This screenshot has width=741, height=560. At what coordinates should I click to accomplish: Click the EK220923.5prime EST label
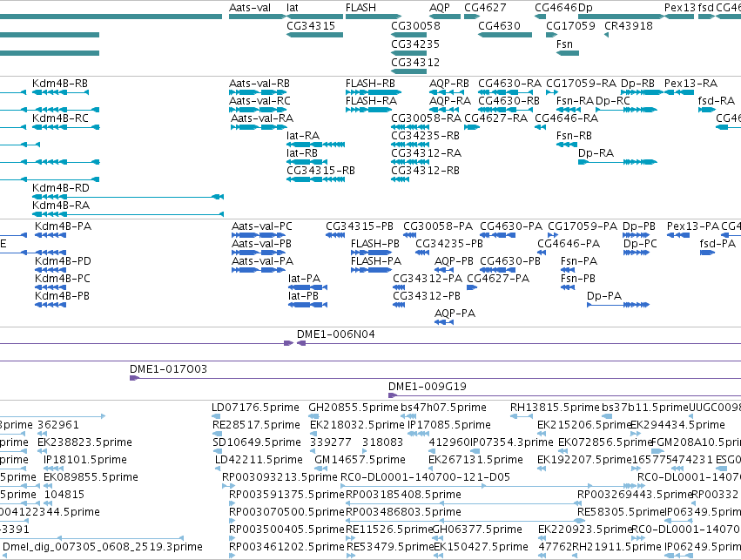[584, 529]
